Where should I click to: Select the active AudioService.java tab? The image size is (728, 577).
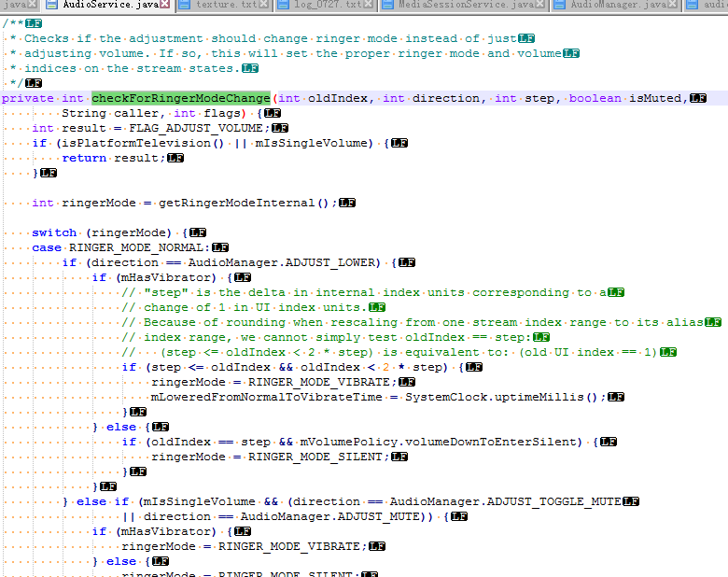tap(108, 5)
